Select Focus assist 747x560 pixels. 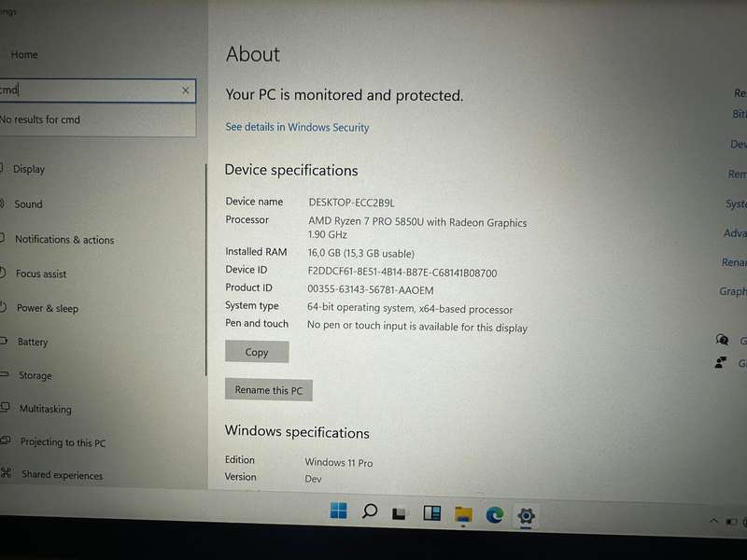click(41, 273)
